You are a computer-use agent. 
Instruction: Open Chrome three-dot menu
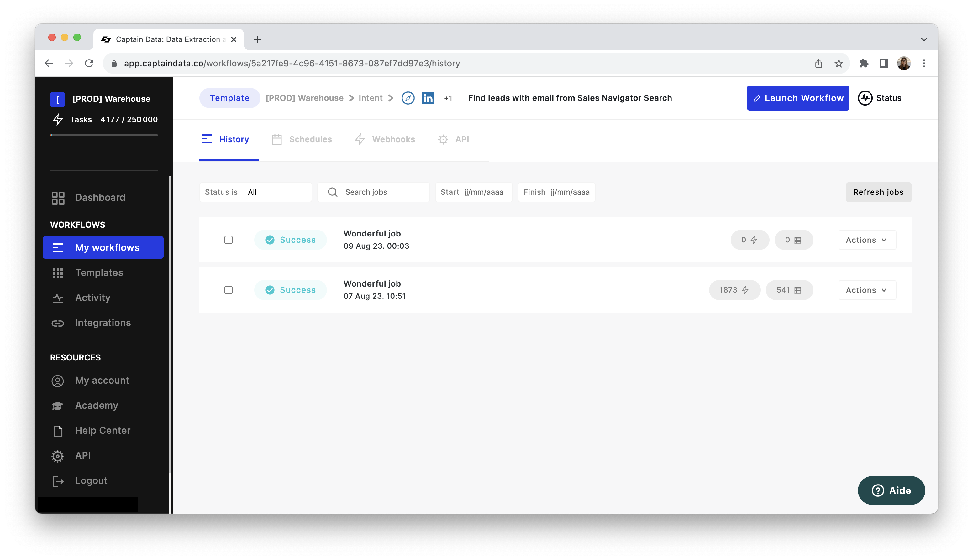pyautogui.click(x=923, y=64)
